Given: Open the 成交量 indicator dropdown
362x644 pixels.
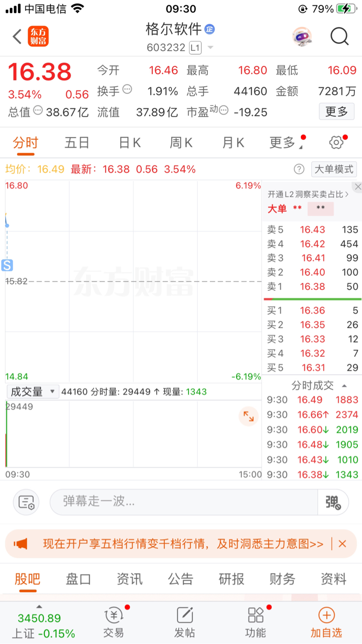Looking at the screenshot, I should [x=33, y=392].
